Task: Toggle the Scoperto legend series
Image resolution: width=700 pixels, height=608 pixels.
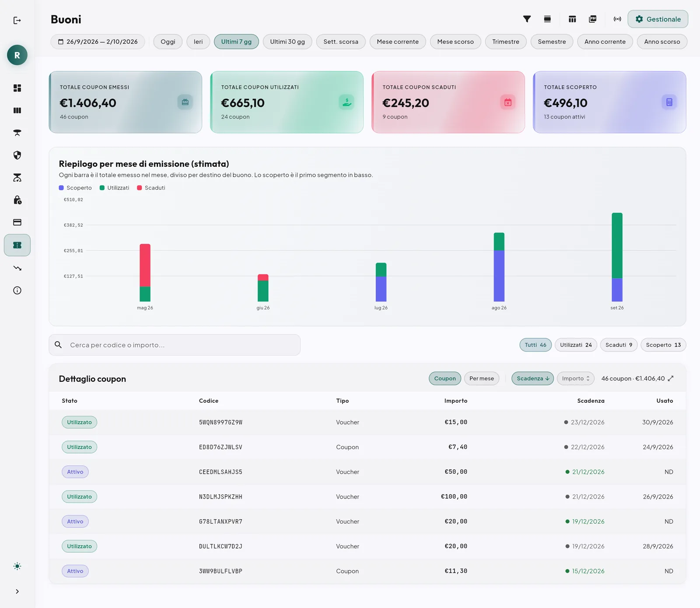Action: tap(75, 188)
